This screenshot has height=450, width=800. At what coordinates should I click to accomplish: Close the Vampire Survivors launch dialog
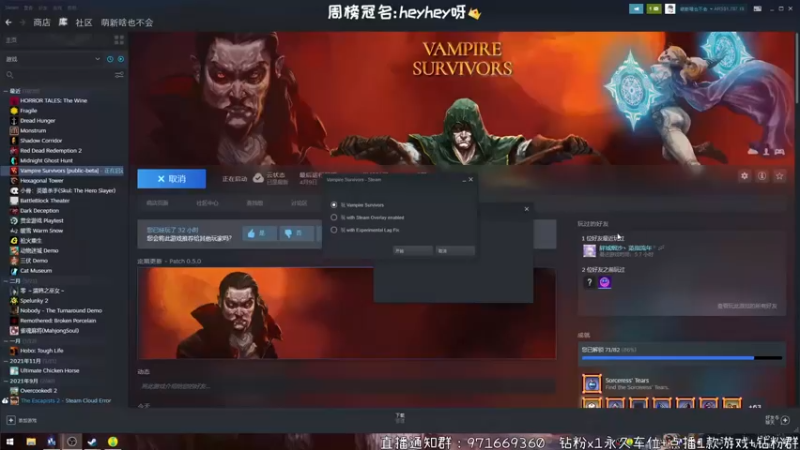471,180
